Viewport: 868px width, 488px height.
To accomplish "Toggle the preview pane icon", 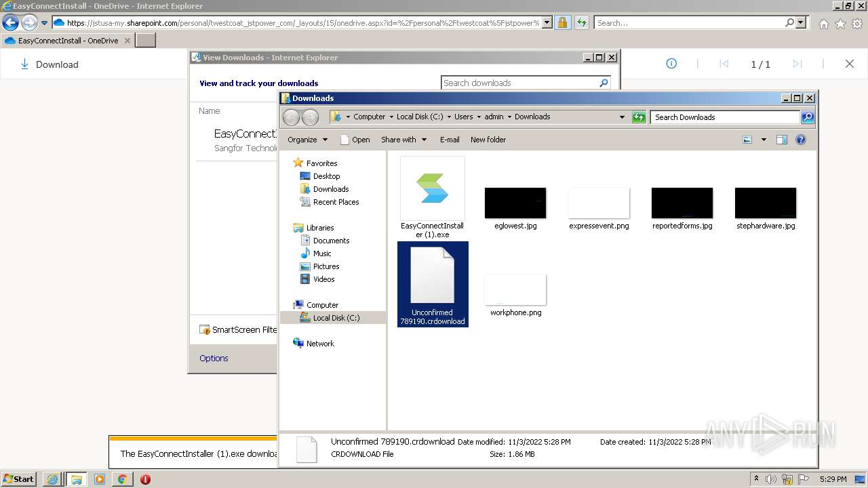I will (782, 140).
